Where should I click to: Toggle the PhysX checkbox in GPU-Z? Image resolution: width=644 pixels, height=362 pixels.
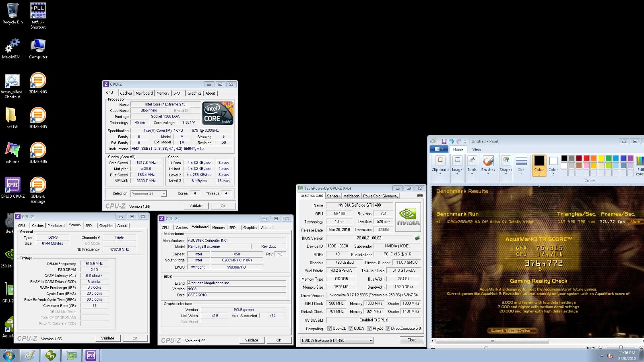(369, 329)
